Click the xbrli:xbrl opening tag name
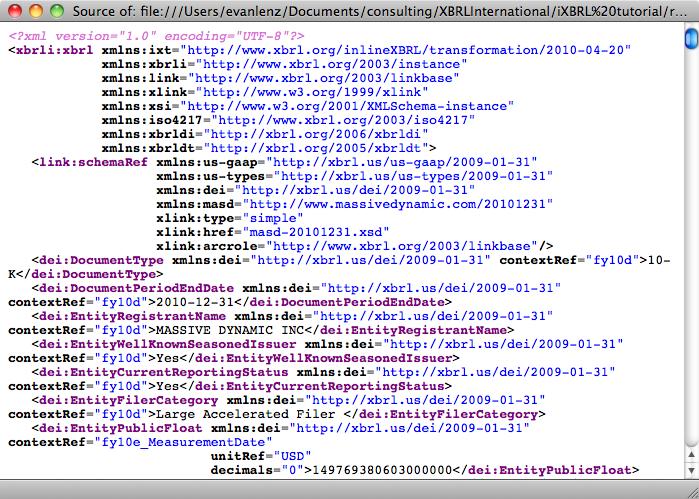 pyautogui.click(x=54, y=50)
